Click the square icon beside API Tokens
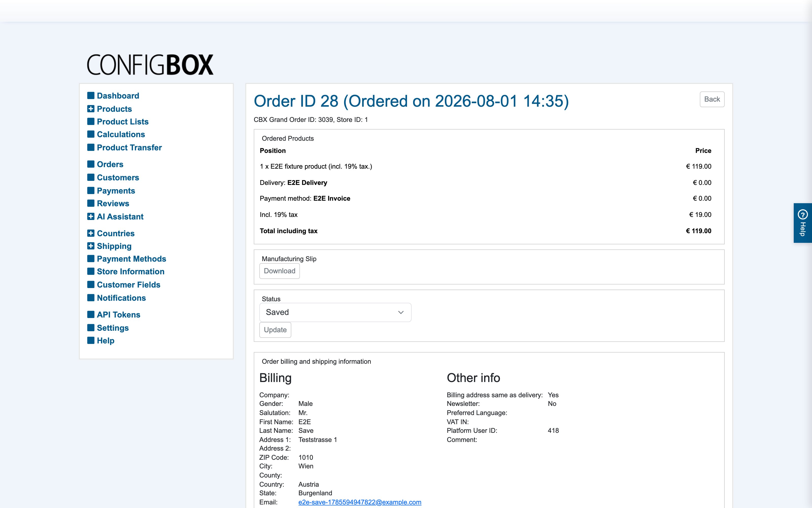The width and height of the screenshot is (812, 508). [x=91, y=314]
